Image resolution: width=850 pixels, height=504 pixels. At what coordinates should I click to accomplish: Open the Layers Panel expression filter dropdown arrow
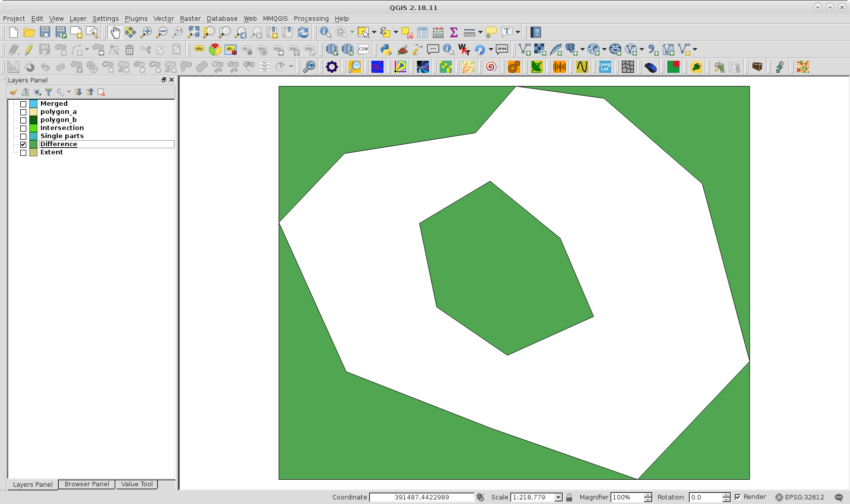(x=69, y=92)
